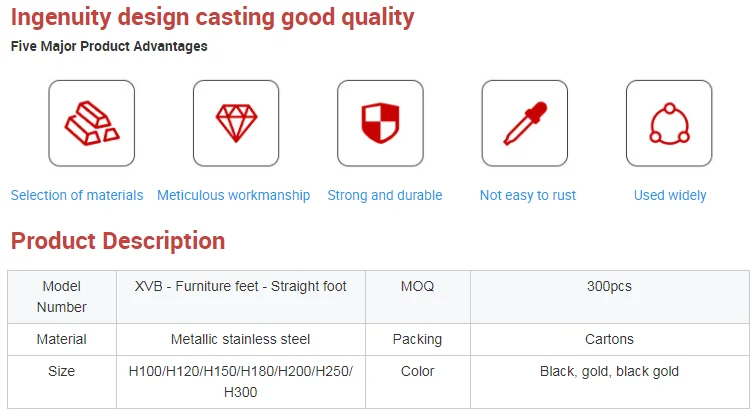The image size is (756, 415).
Task: Select the dropper rust-resistance icon
Action: (524, 123)
